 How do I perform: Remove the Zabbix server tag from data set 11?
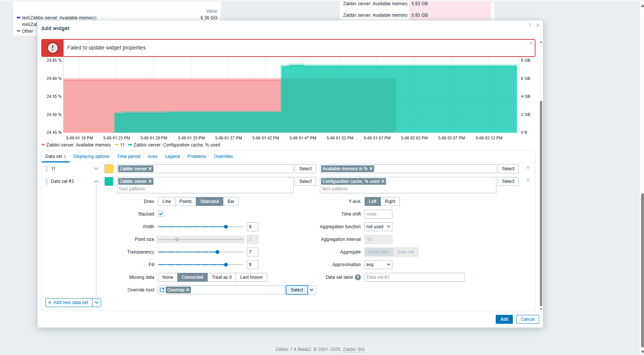[x=150, y=169]
